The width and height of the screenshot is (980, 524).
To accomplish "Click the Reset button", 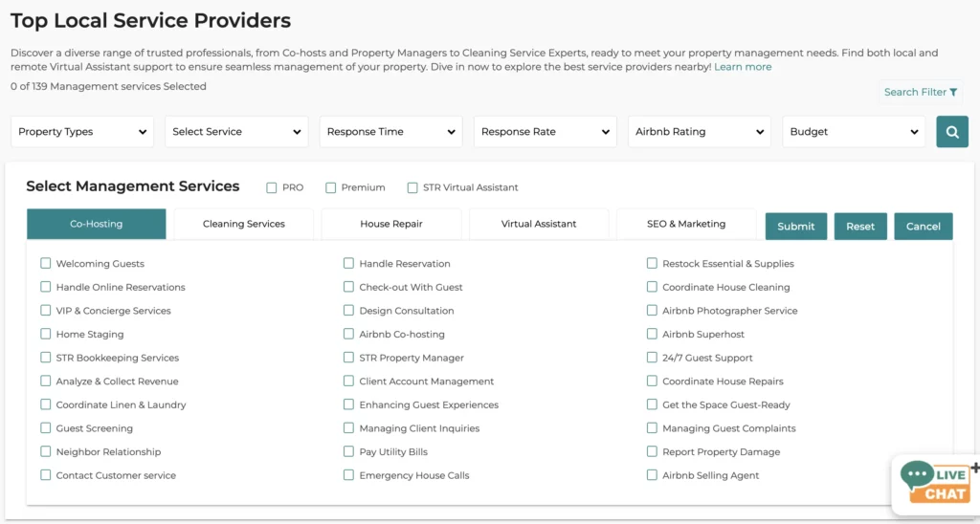I will pyautogui.click(x=860, y=227).
